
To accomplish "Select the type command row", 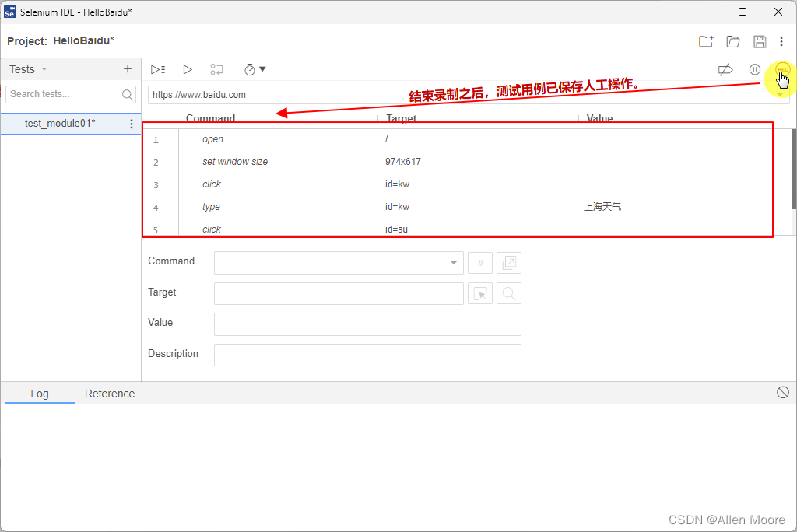I will (466, 207).
